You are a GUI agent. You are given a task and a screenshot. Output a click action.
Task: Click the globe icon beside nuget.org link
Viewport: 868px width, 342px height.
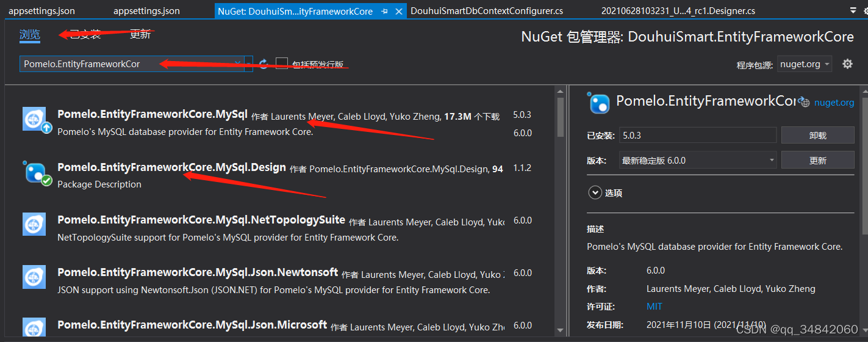click(x=804, y=103)
